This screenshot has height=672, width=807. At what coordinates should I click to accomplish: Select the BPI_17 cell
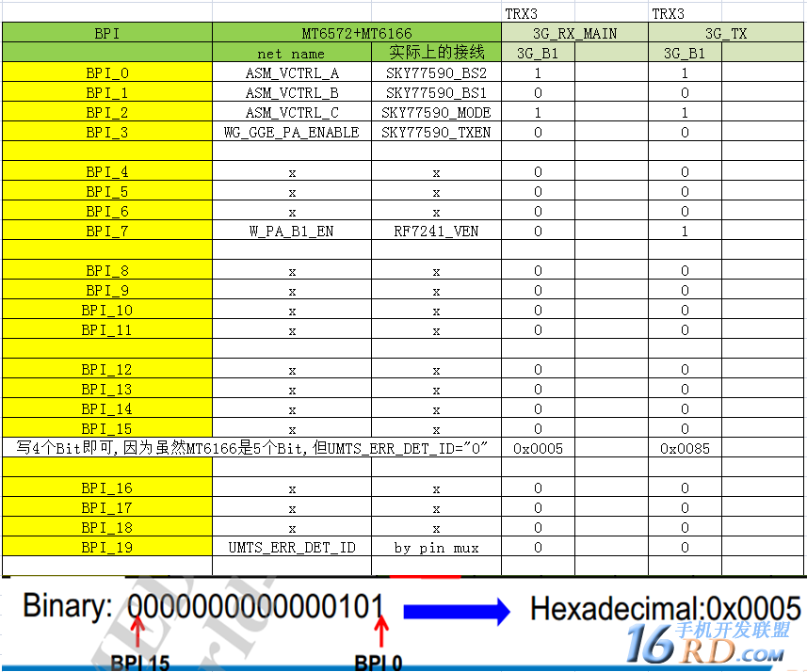coord(107,507)
